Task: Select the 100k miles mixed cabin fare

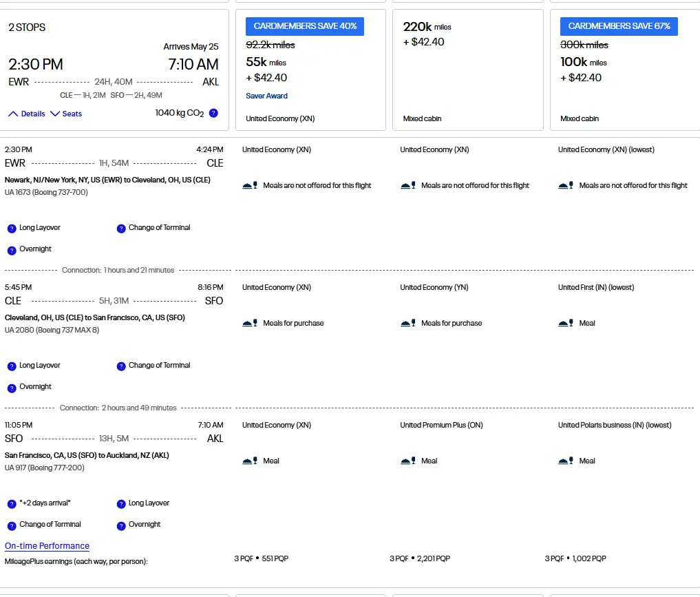Action: (x=625, y=70)
